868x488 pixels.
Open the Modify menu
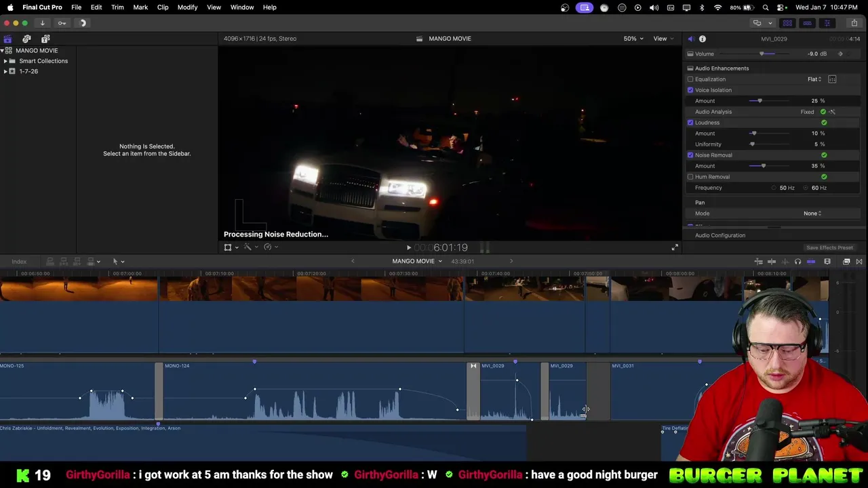[187, 7]
